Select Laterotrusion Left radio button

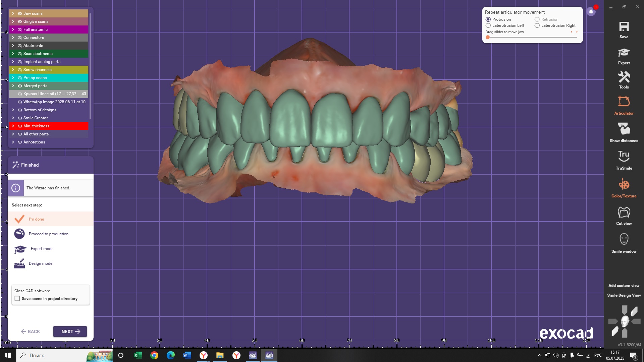(488, 25)
